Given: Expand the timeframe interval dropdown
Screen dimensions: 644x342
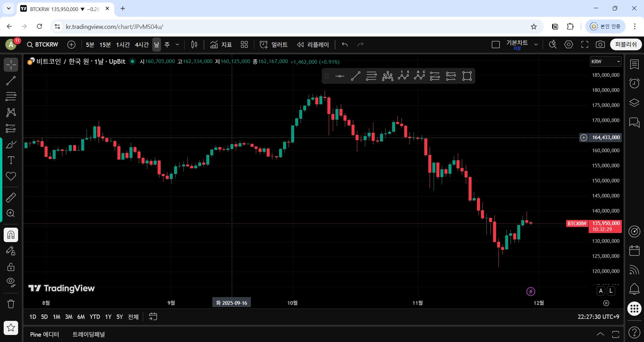Looking at the screenshot, I should tap(177, 45).
